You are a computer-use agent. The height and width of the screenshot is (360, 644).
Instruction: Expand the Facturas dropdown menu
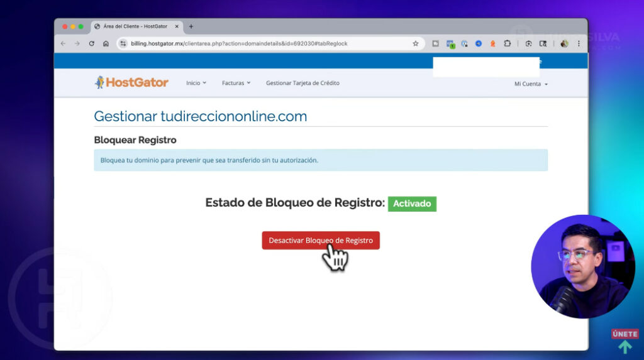click(x=236, y=83)
